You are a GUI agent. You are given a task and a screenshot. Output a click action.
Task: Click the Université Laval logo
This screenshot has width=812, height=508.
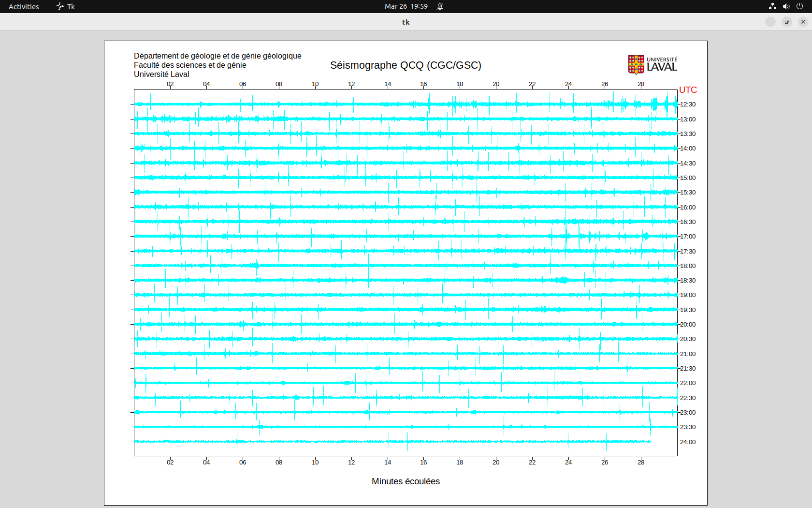pos(652,65)
